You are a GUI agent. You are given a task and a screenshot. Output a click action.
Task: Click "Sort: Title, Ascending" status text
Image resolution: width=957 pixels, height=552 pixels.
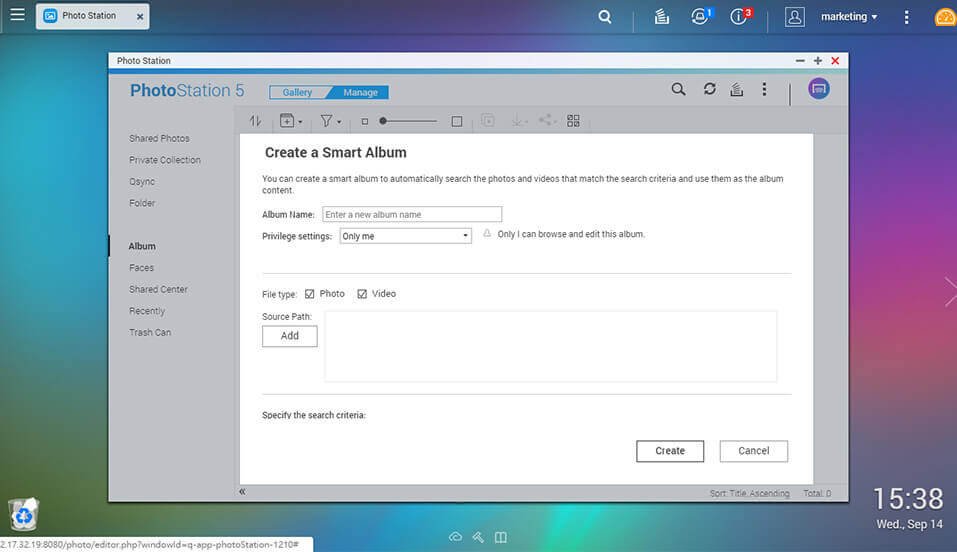point(749,493)
